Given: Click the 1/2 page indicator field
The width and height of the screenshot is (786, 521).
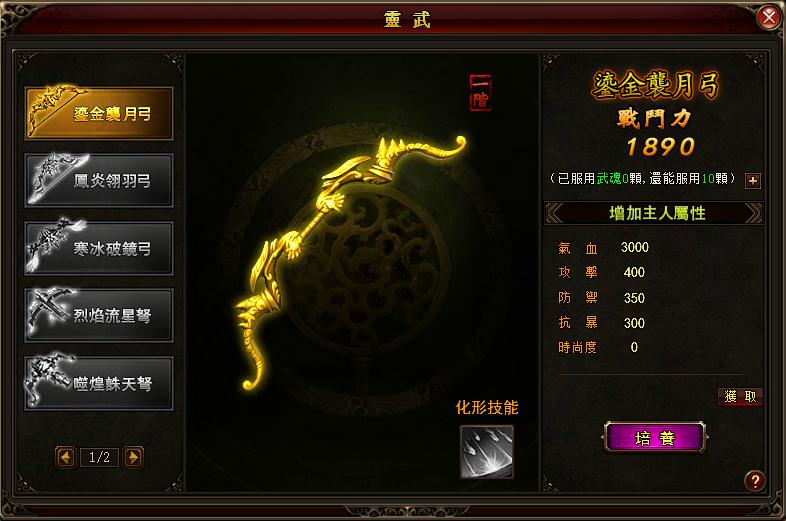Looking at the screenshot, I should 99,457.
